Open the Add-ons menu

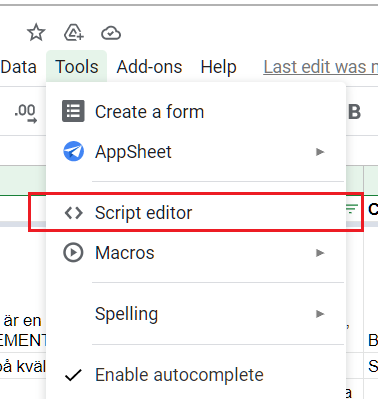pos(149,67)
